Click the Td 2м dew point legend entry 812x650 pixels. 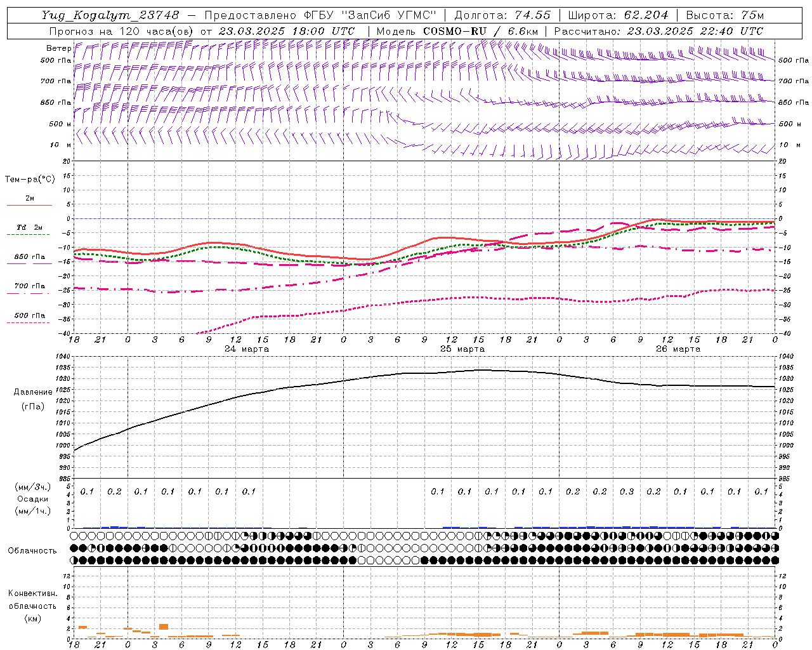coord(29,227)
